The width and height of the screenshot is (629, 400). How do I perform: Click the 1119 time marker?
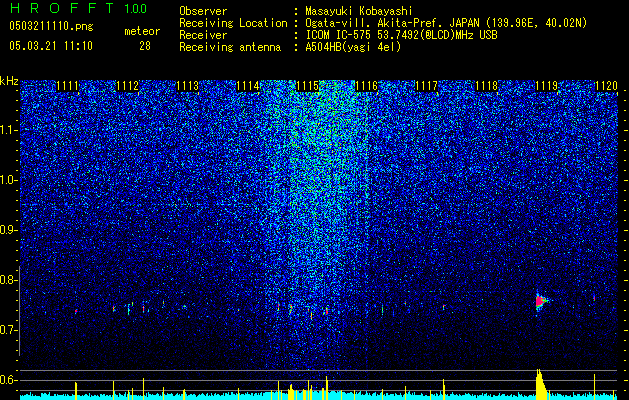tap(547, 86)
